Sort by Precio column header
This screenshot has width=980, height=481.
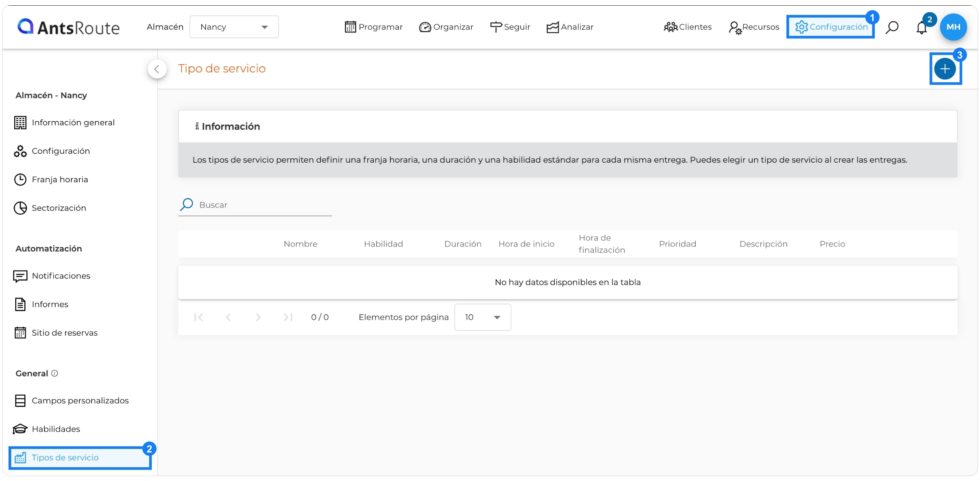point(832,244)
